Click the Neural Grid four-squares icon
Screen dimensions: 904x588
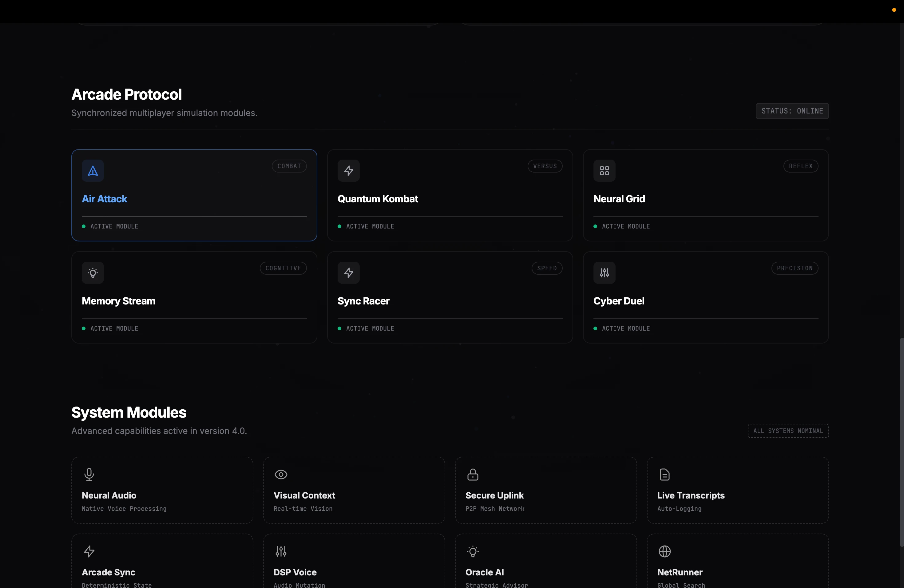point(604,171)
